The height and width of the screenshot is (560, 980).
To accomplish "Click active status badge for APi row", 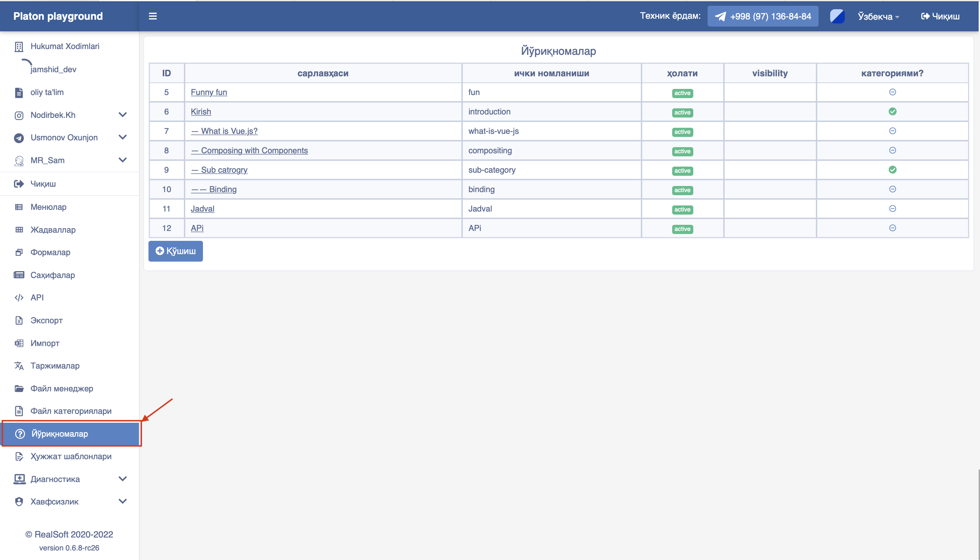I will pos(682,229).
